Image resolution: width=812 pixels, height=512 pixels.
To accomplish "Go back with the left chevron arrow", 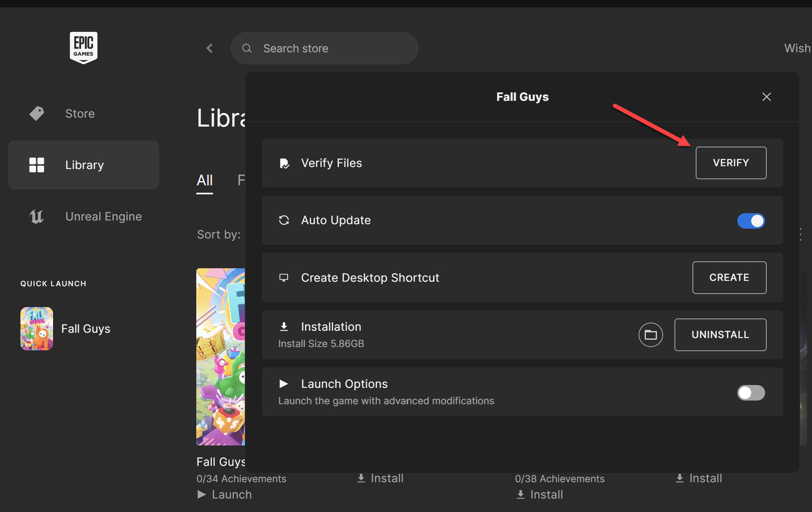I will click(x=210, y=48).
